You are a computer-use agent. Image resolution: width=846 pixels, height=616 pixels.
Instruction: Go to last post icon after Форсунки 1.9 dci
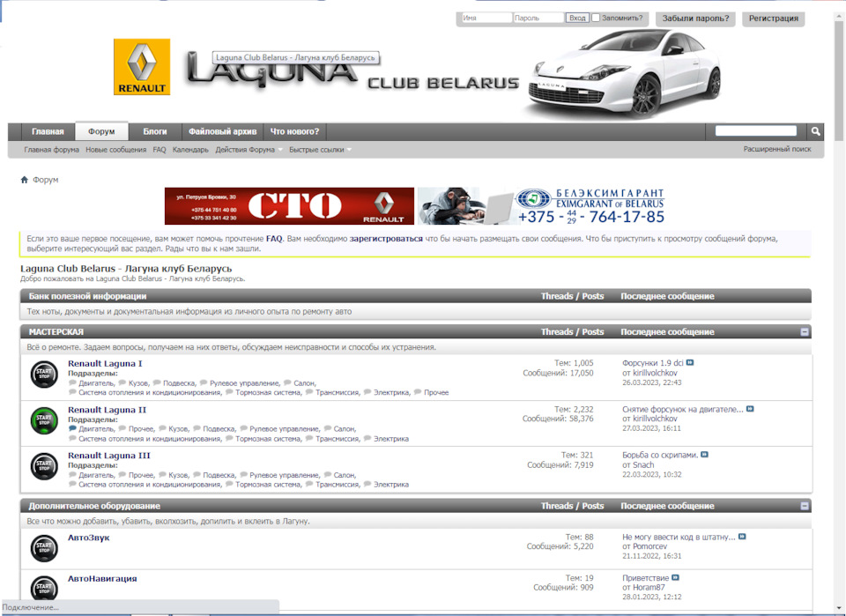(x=690, y=363)
